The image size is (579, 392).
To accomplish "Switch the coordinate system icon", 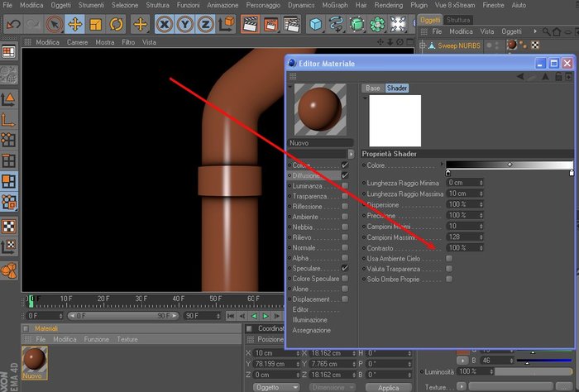I will [x=227, y=24].
